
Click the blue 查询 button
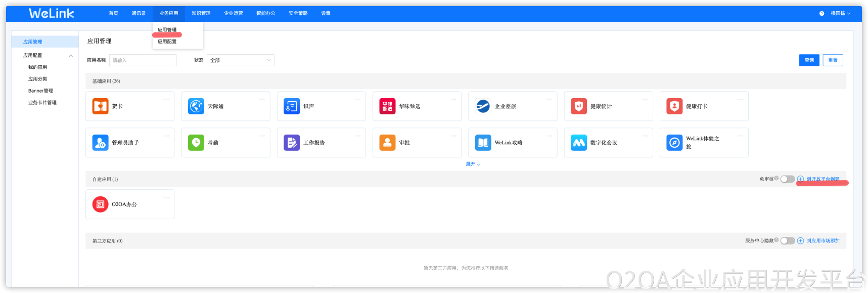[809, 60]
